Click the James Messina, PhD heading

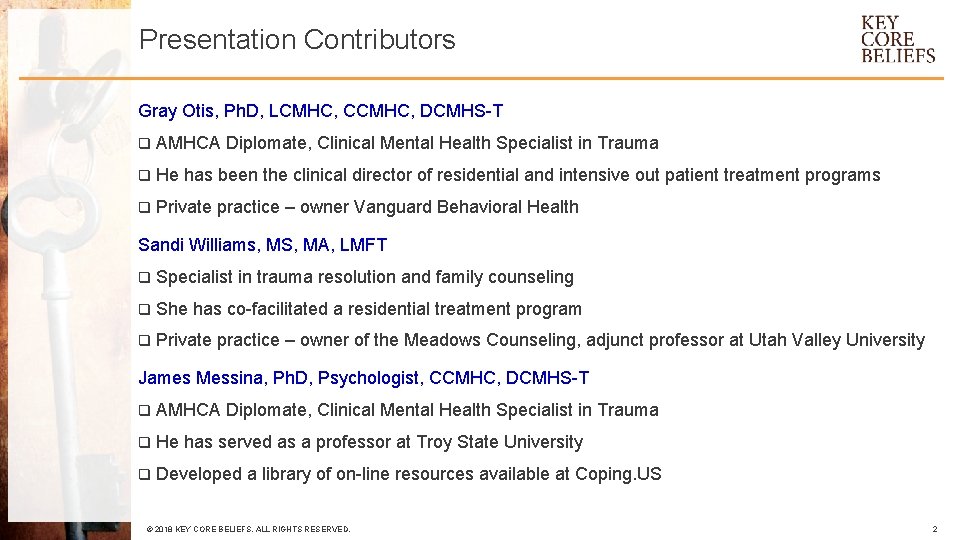point(363,378)
